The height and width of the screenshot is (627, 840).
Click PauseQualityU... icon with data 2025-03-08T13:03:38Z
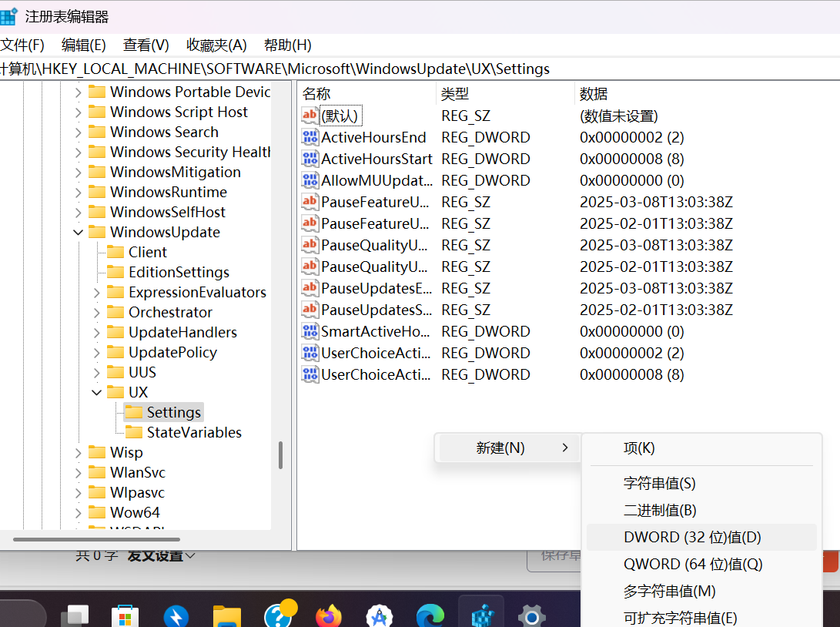pyautogui.click(x=310, y=245)
